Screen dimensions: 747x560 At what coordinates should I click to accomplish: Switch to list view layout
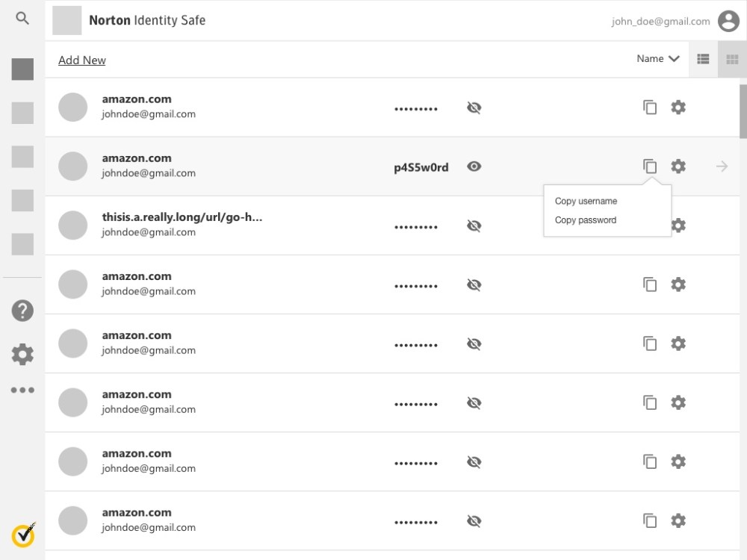[703, 59]
